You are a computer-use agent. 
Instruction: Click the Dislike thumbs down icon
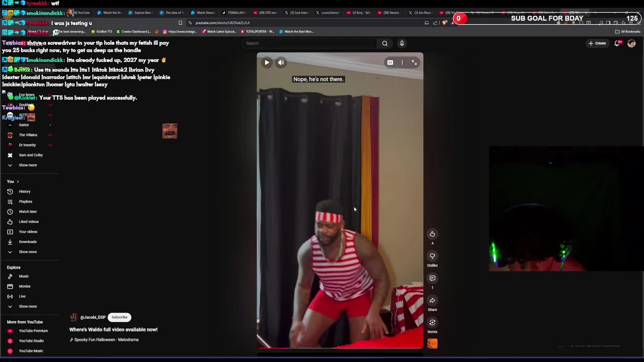click(432, 256)
